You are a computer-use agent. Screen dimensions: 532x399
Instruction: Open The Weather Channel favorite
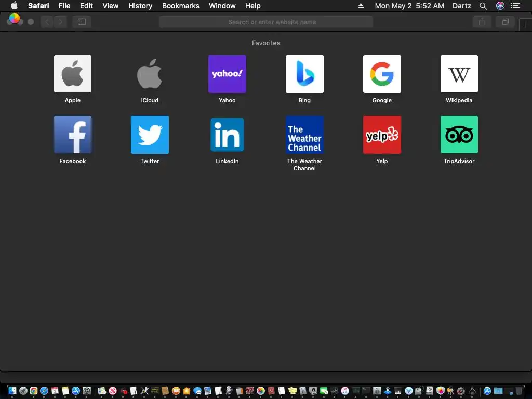[x=304, y=135]
